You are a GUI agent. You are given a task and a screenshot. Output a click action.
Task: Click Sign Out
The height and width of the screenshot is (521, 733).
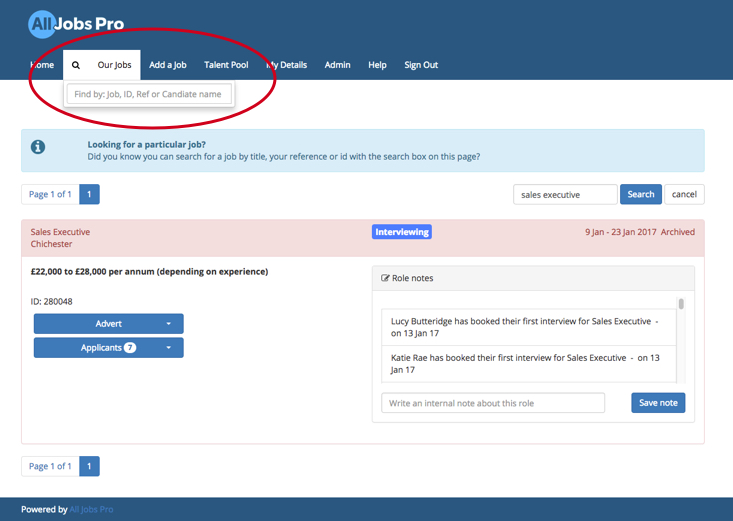tap(421, 65)
